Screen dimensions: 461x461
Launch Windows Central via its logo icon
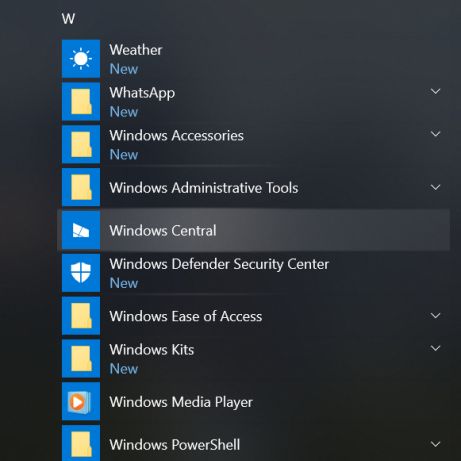coord(81,230)
